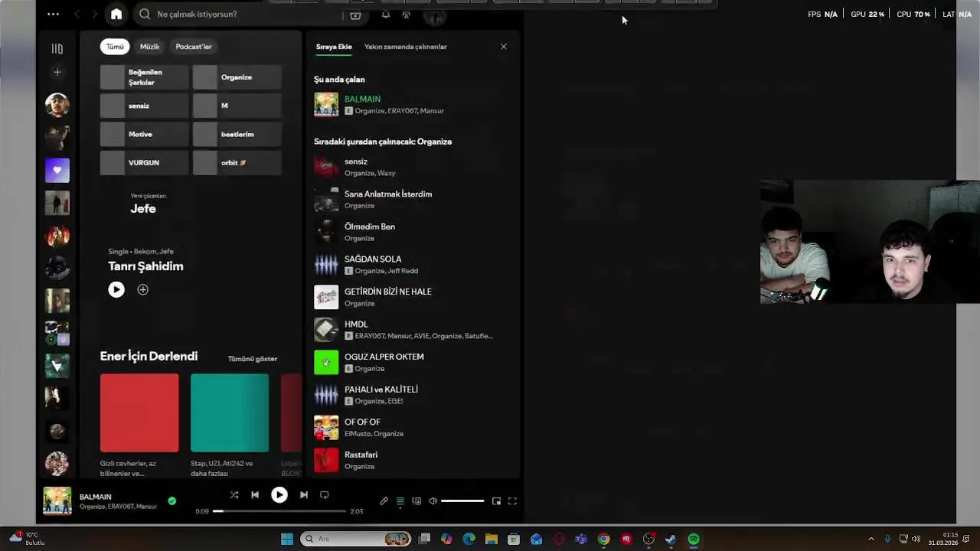Select 'Ölmedim Ben' in the queue

pyautogui.click(x=412, y=232)
